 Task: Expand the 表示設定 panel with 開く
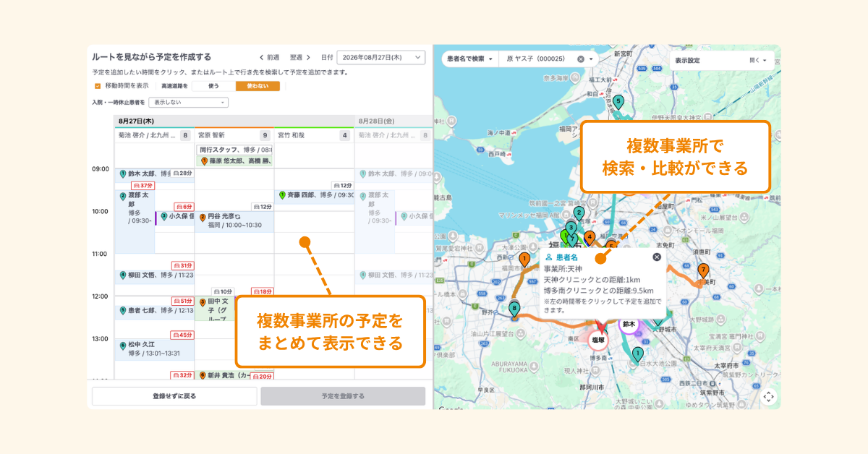[757, 61]
